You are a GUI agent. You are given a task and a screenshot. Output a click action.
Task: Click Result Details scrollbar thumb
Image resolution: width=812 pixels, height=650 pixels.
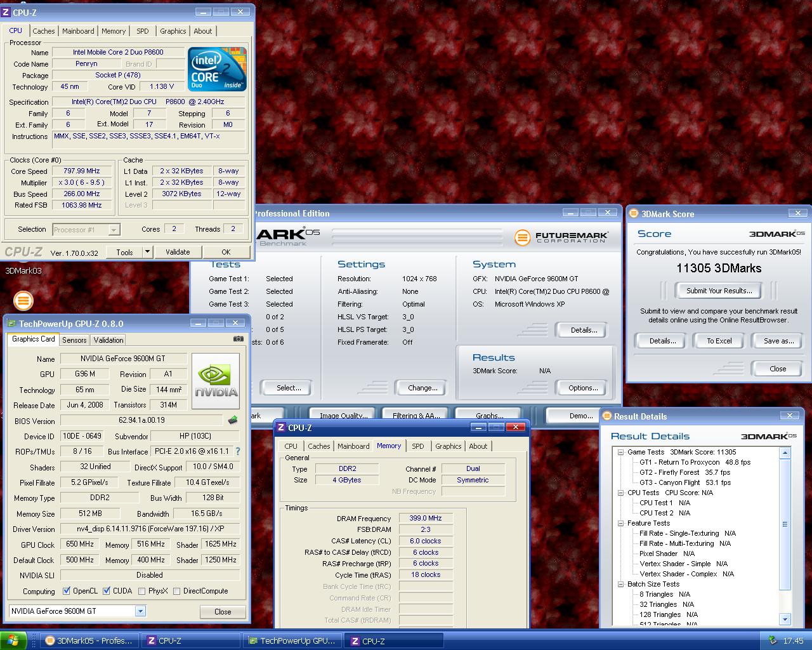pyautogui.click(x=785, y=524)
